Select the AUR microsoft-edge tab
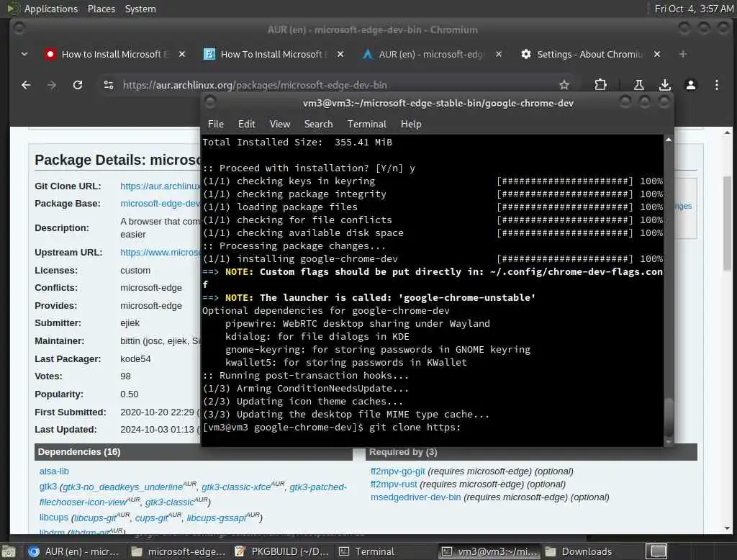 (x=431, y=55)
